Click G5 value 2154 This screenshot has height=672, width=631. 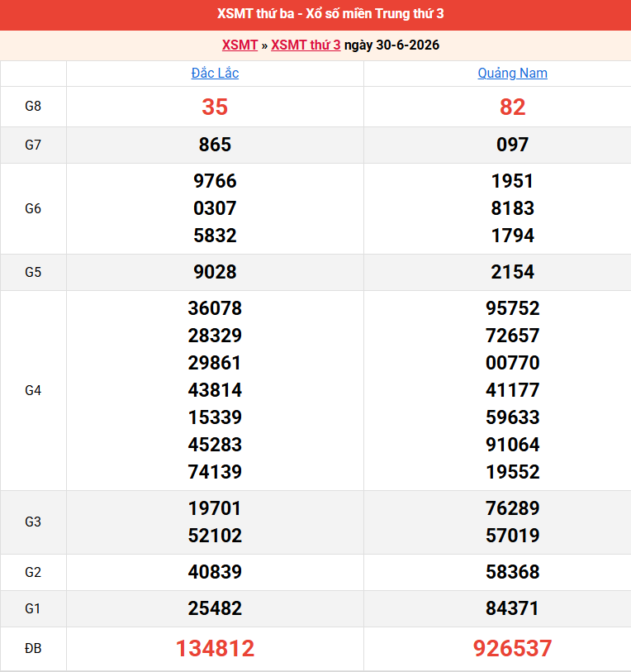coord(512,272)
